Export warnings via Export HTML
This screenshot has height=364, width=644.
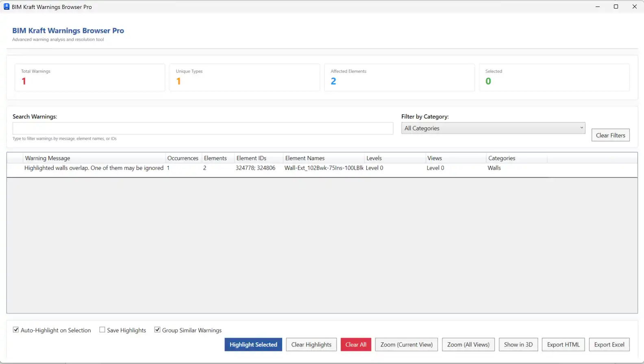click(563, 344)
